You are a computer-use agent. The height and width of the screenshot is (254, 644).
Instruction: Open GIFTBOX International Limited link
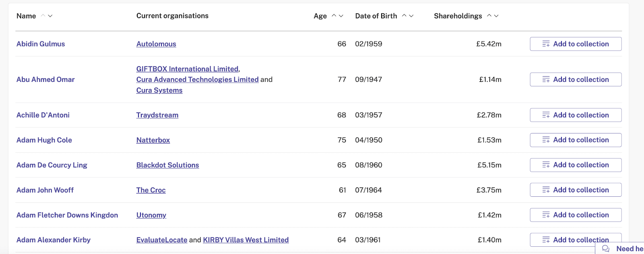(x=187, y=69)
